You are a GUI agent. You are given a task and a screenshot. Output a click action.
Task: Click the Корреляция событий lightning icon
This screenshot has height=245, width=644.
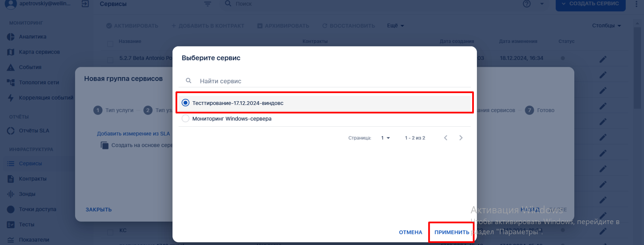pyautogui.click(x=11, y=98)
